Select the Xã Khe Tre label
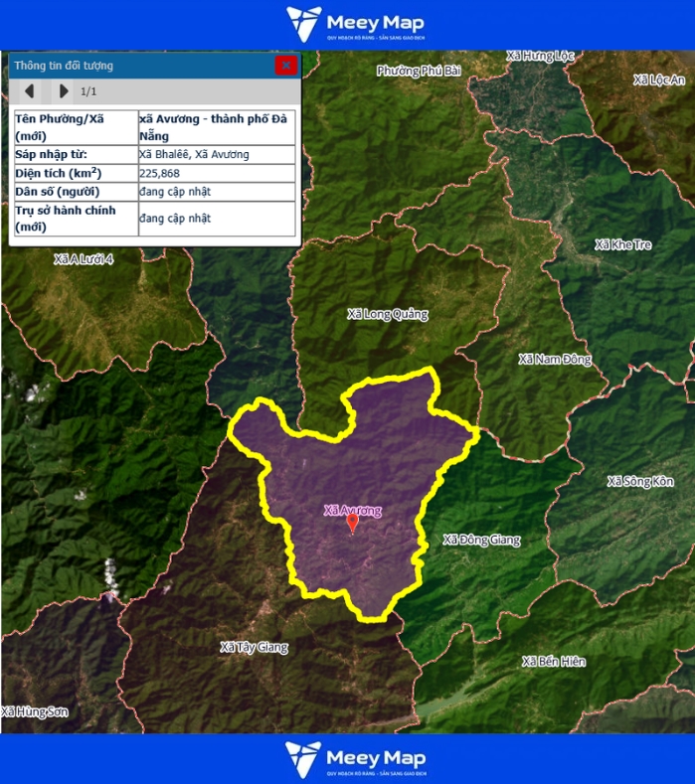The height and width of the screenshot is (784, 695). (x=623, y=244)
